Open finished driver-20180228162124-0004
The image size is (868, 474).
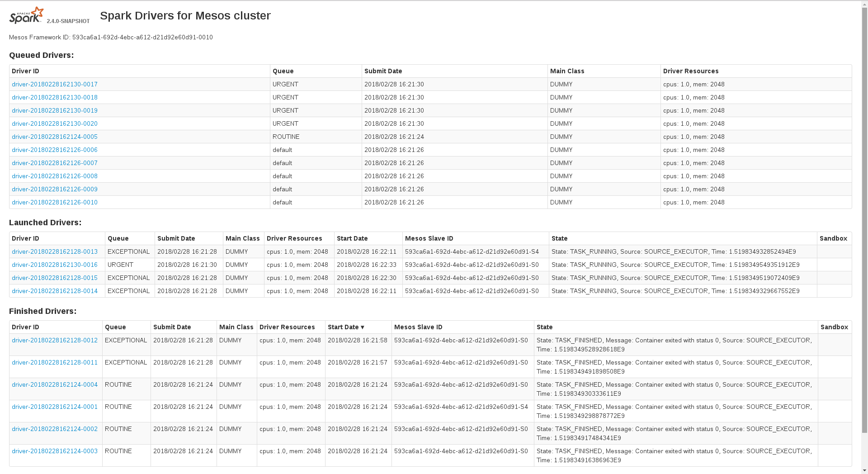click(x=55, y=384)
